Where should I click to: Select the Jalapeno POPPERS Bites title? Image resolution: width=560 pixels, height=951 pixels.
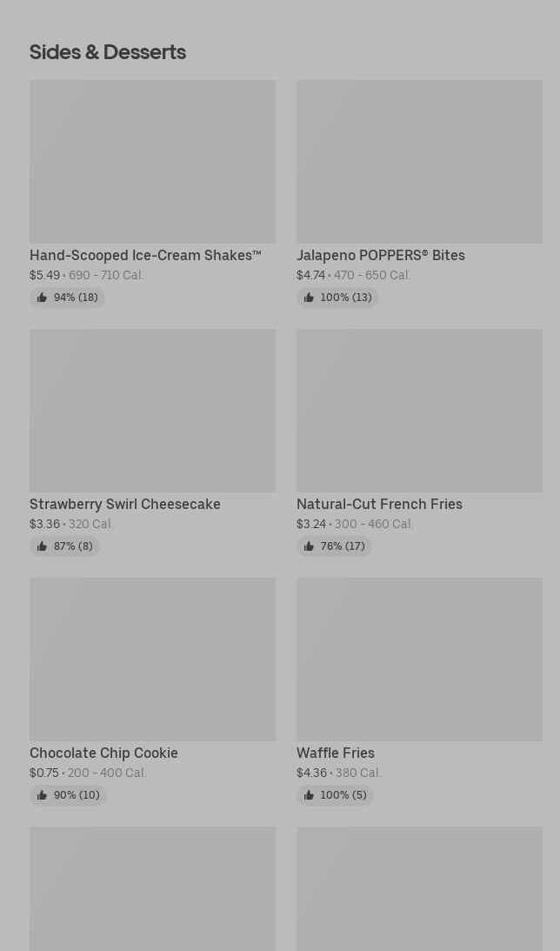coord(381,255)
